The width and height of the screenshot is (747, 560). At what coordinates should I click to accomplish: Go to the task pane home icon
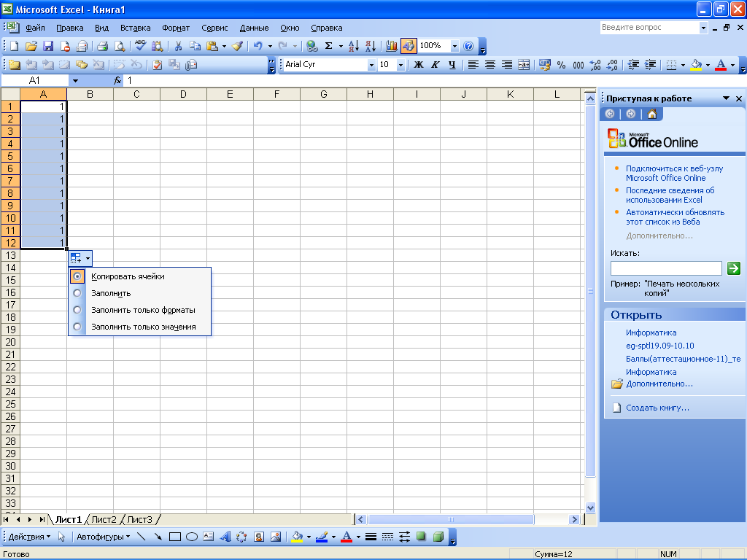[x=652, y=114]
